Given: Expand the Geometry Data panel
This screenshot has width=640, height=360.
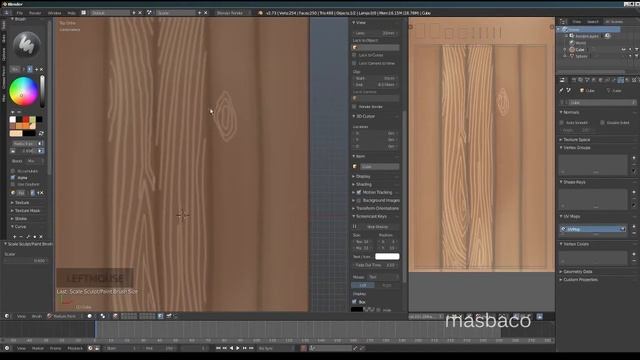Looking at the screenshot, I should click(x=577, y=271).
